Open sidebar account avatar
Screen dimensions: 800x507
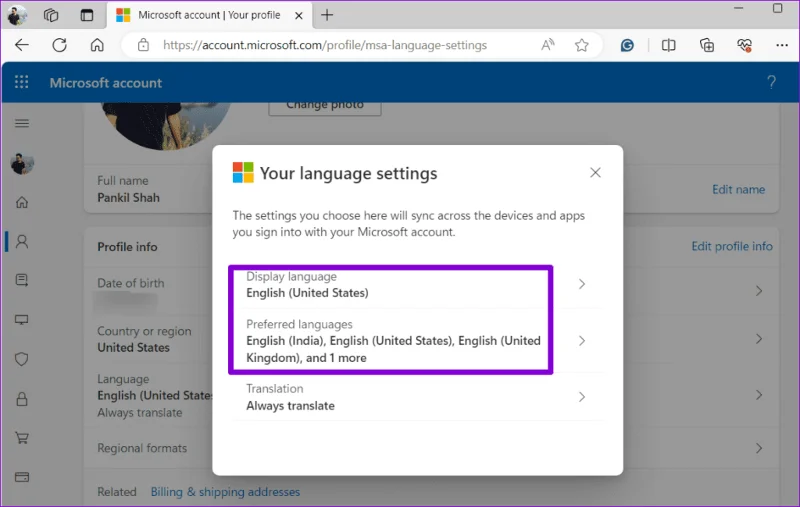tap(22, 163)
